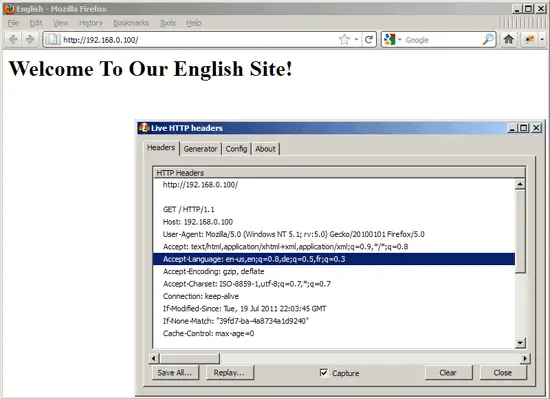Click horizontal scrollbar thumb
This screenshot has height=399, width=550.
189,358
